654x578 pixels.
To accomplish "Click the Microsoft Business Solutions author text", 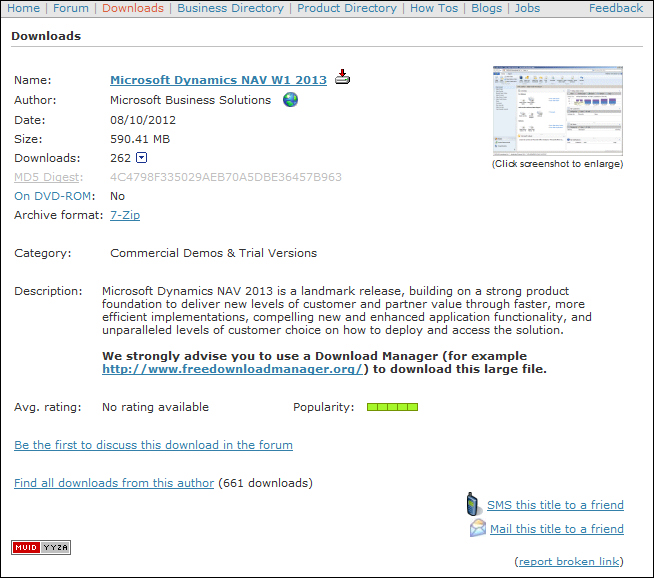I will click(191, 100).
